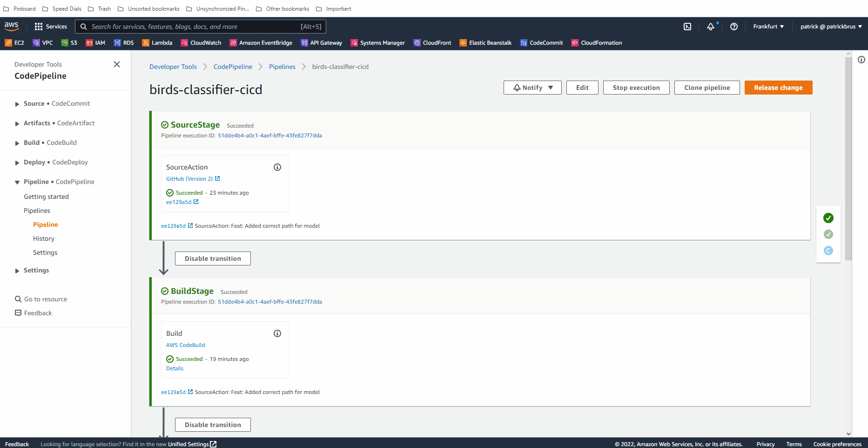Open the patrick account menu
The width and height of the screenshot is (868, 448).
click(x=831, y=27)
